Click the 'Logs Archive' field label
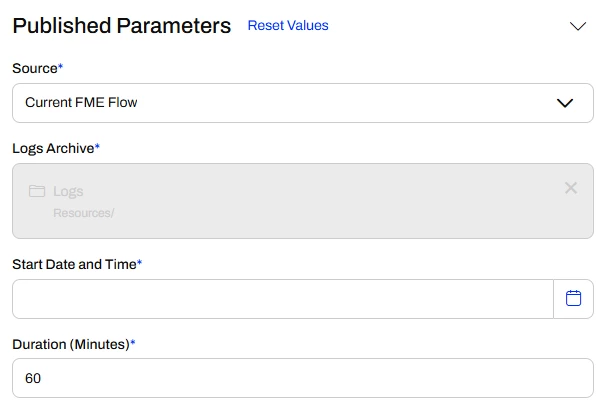The height and width of the screenshot is (409, 606). [53, 148]
